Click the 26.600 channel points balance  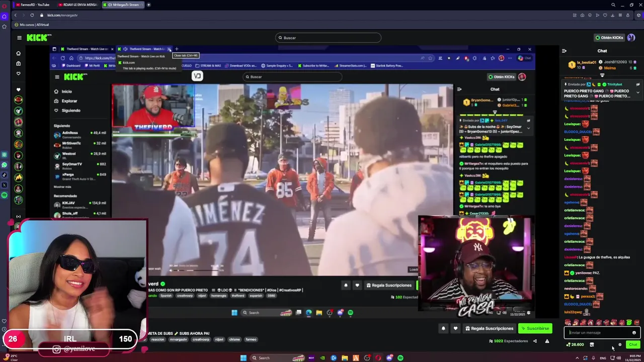[x=575, y=344]
